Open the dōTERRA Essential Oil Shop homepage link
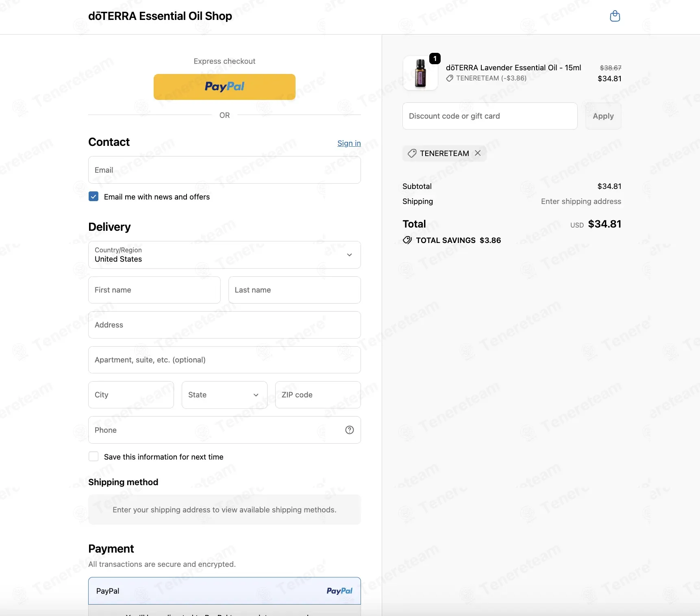The image size is (700, 616). [x=160, y=16]
